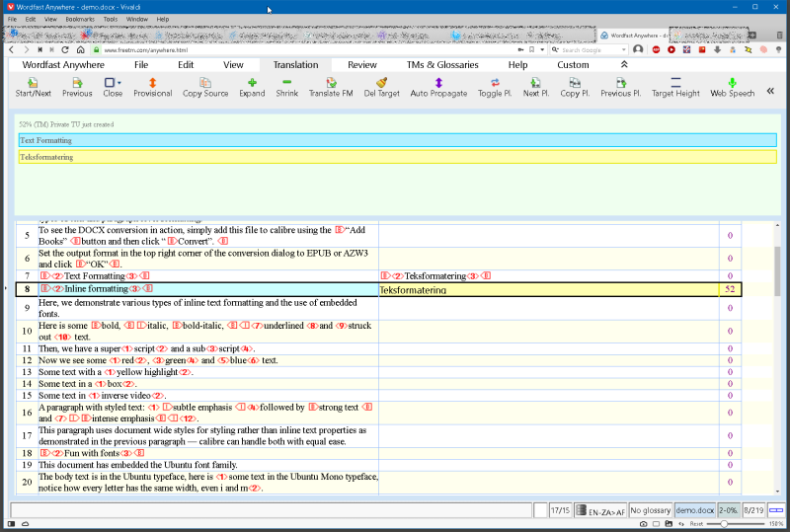Viewport: 790px width, 532px height.
Task: Open the Help ribbon tab
Action: point(517,64)
